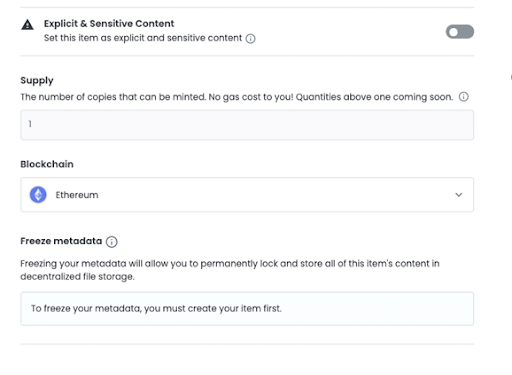Click the Supply section label
Screen dimensions: 512x375
pos(37,81)
